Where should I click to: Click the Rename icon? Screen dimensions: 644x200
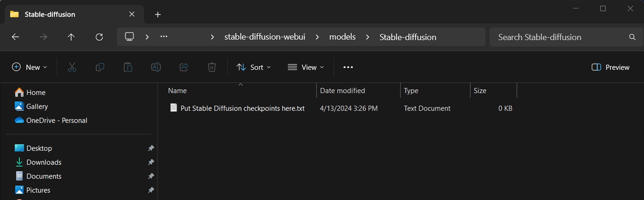pos(156,67)
